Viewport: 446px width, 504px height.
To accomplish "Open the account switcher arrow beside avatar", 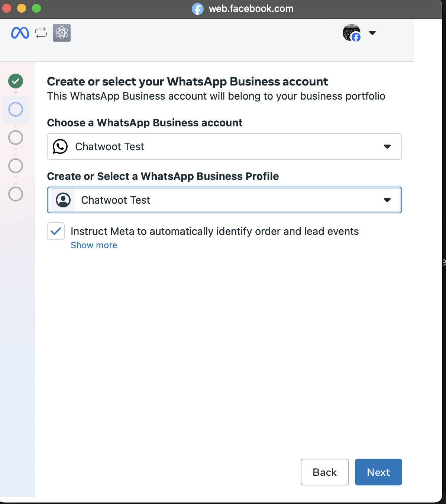I will click(x=372, y=33).
